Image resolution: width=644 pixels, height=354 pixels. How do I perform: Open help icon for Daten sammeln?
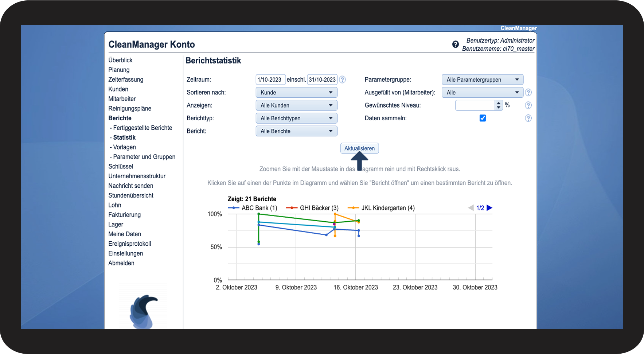click(528, 118)
